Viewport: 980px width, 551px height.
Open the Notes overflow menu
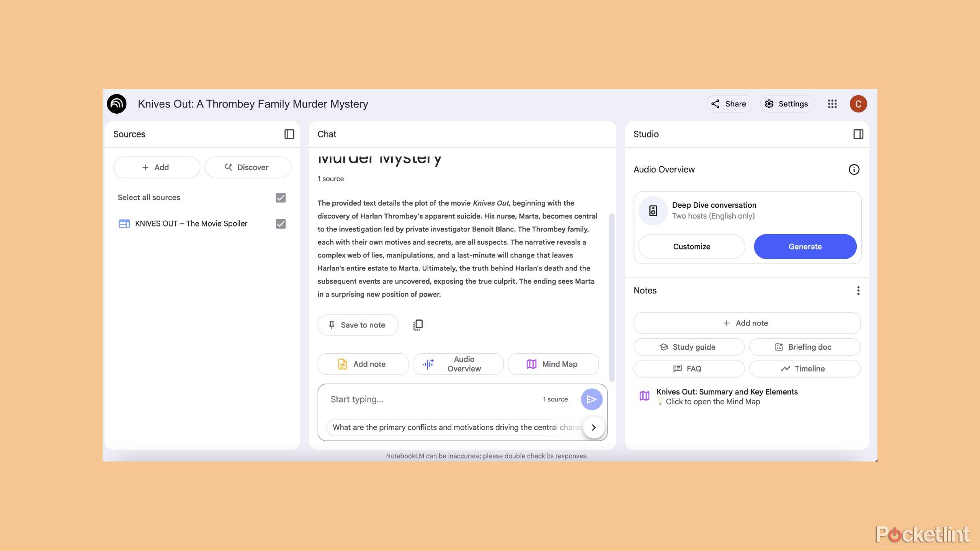pyautogui.click(x=858, y=291)
